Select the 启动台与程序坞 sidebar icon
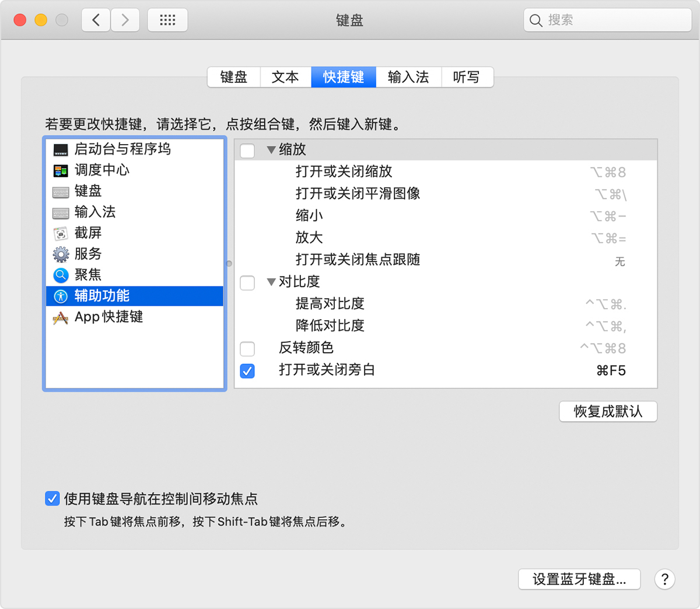The image size is (700, 609). [x=61, y=150]
